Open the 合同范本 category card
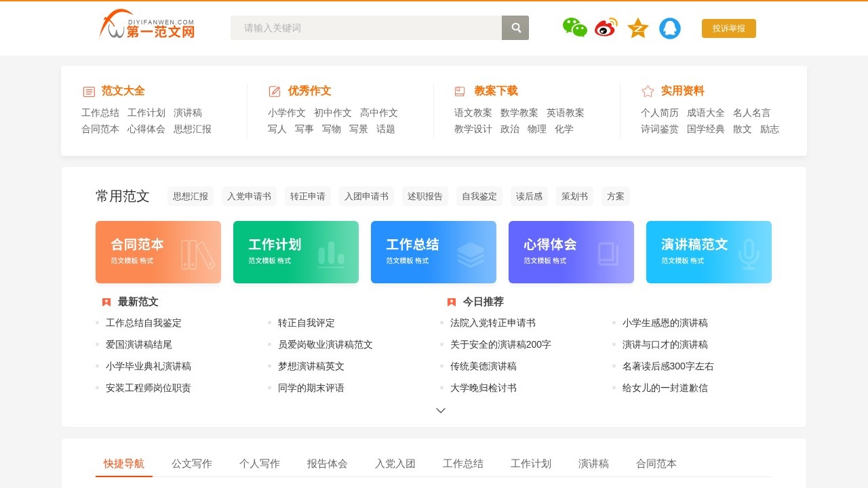The width and height of the screenshot is (868, 488). click(158, 251)
